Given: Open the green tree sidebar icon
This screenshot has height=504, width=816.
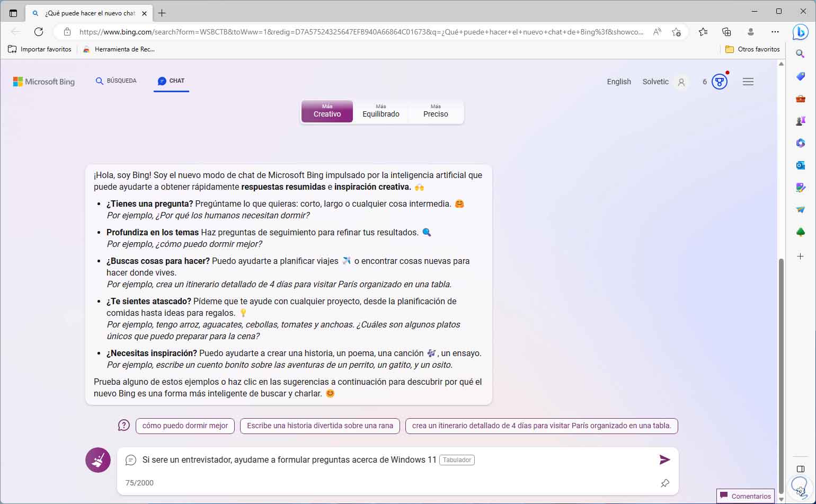Looking at the screenshot, I should (x=800, y=232).
